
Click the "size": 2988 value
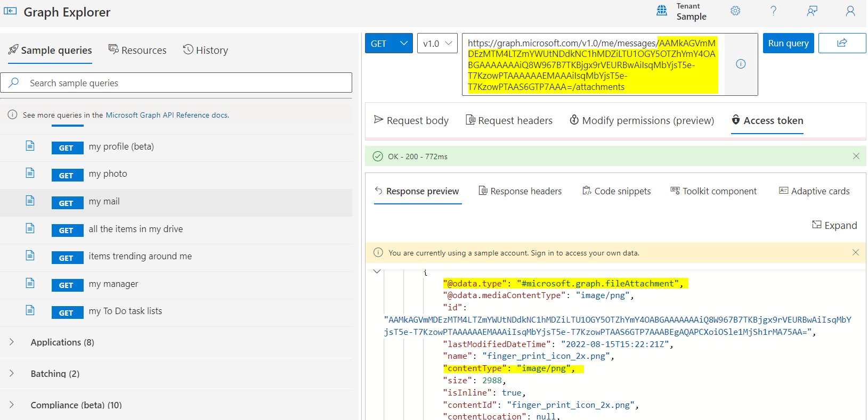tap(492, 381)
